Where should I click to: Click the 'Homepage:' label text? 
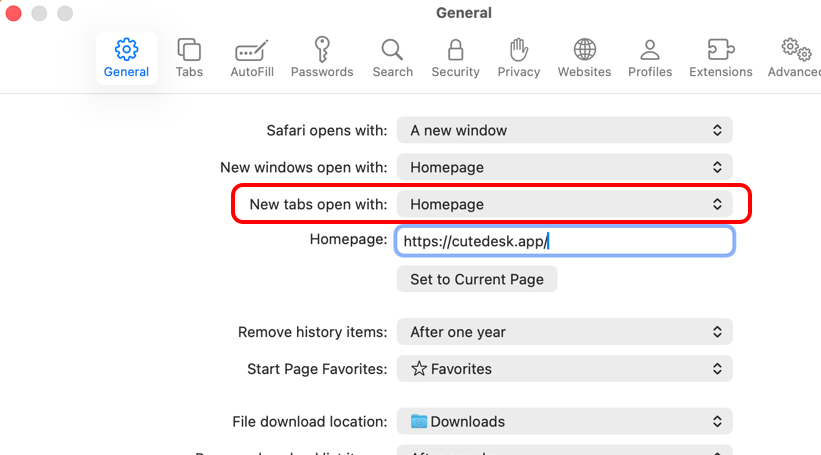point(348,239)
